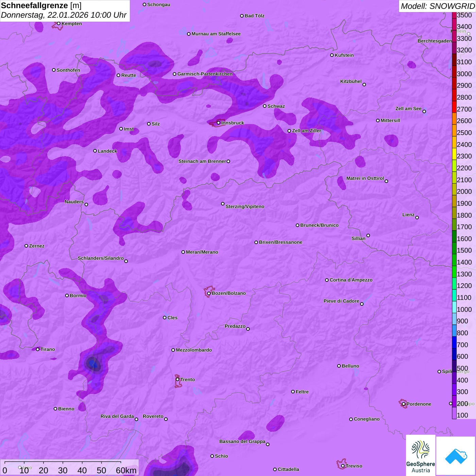Image resolution: width=476 pixels, height=476 pixels.
Task: Click the Reutte label
Action: [129, 75]
